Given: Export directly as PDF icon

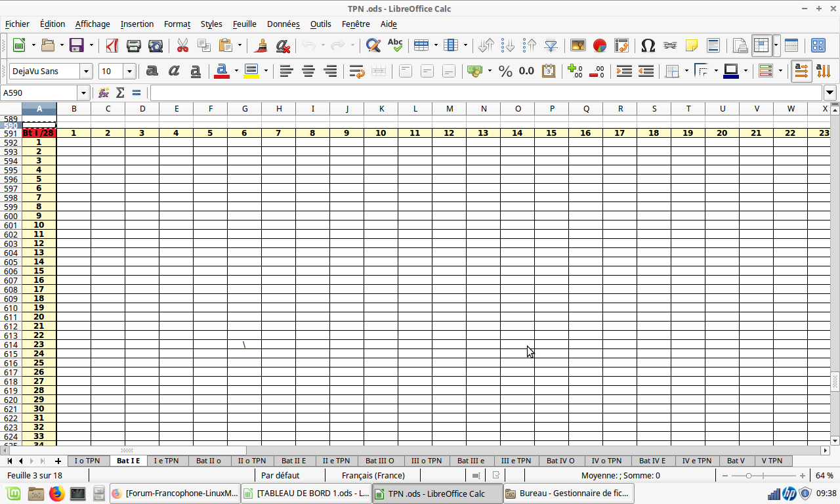Looking at the screenshot, I should coord(112,45).
